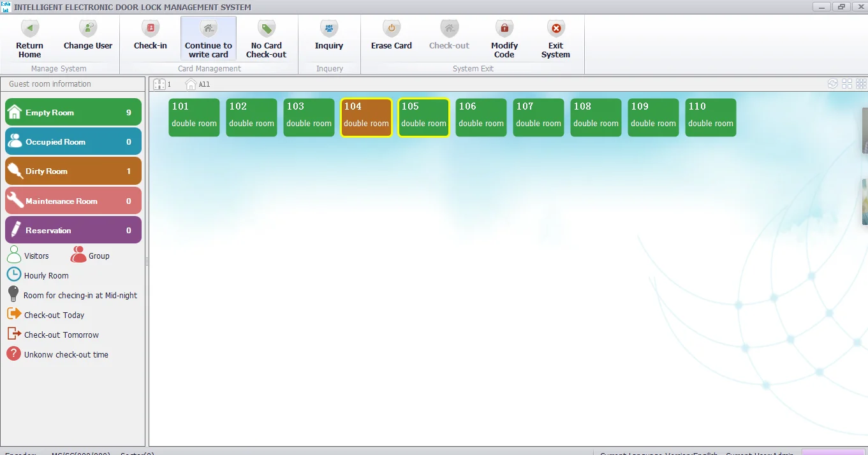This screenshot has width=868, height=455.
Task: Click the Erase Card icon
Action: click(392, 29)
